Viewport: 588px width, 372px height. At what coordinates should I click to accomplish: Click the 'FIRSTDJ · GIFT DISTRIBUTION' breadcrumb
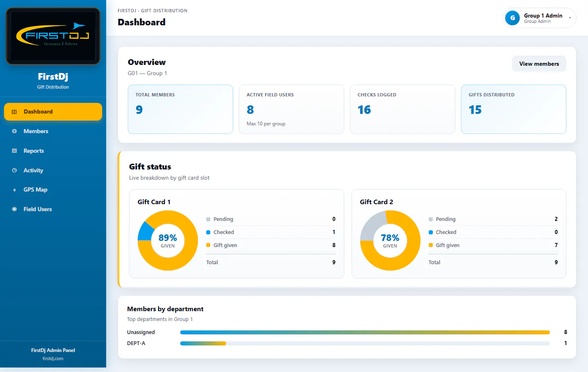tap(153, 11)
